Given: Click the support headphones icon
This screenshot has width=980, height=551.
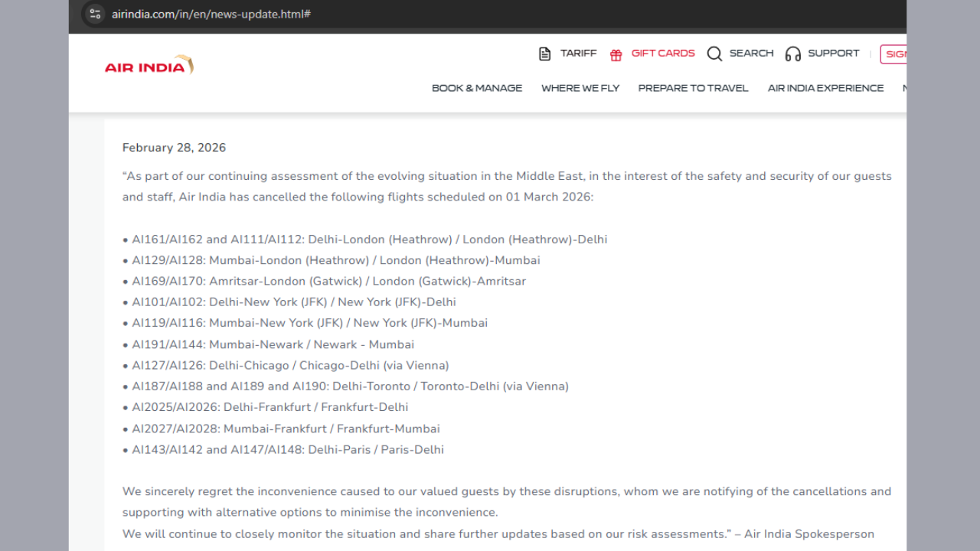Looking at the screenshot, I should [792, 54].
